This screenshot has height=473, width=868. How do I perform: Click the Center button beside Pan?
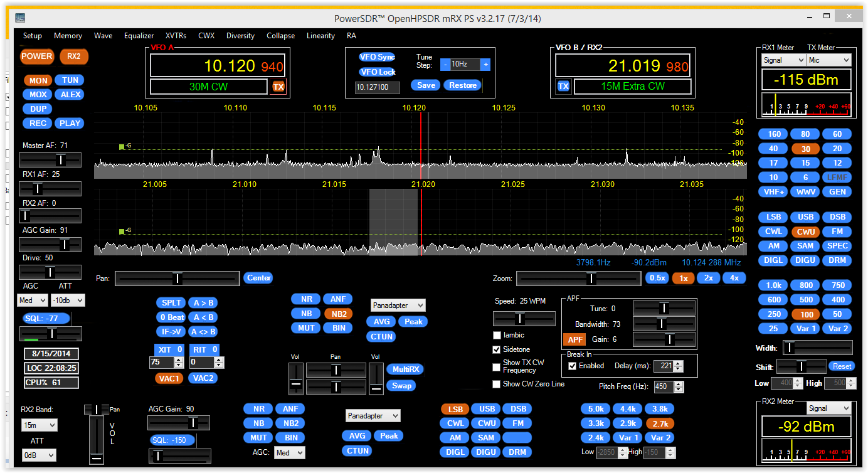258,277
